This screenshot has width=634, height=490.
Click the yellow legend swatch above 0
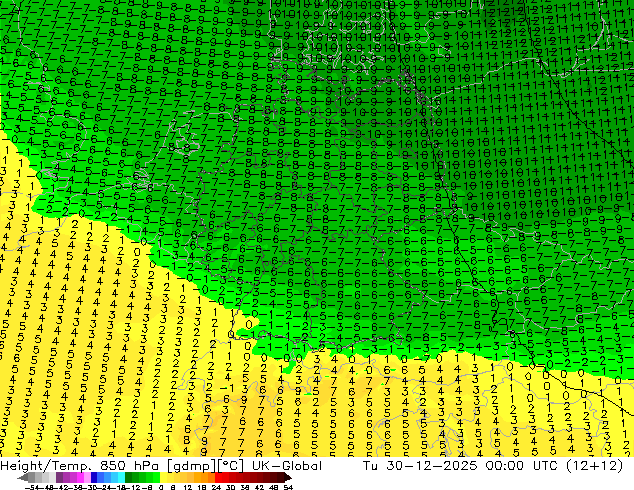click(163, 477)
